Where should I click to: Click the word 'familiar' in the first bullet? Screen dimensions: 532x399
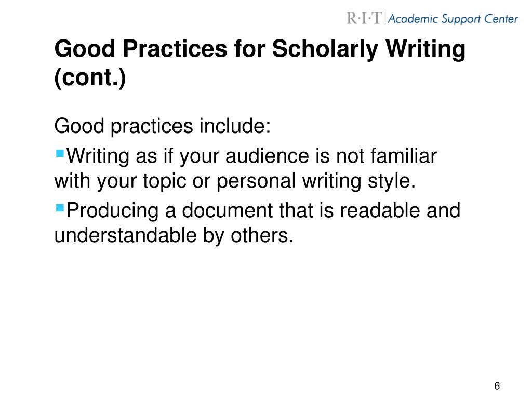(x=403, y=156)
